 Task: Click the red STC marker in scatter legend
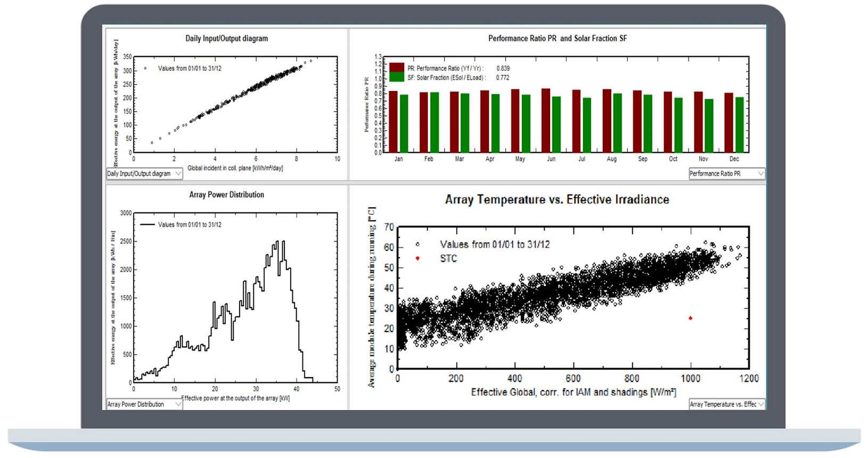[417, 258]
